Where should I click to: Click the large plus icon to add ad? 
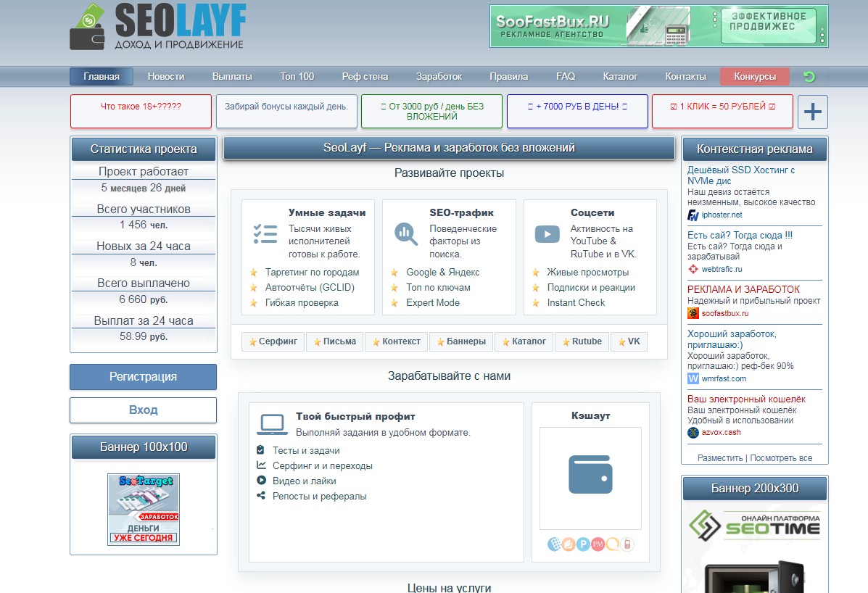point(813,112)
